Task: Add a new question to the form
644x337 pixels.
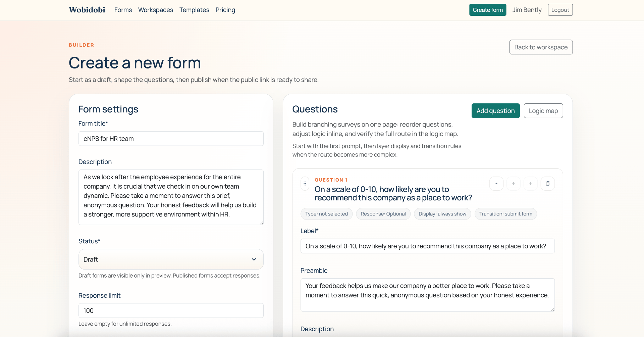Action: [x=495, y=111]
